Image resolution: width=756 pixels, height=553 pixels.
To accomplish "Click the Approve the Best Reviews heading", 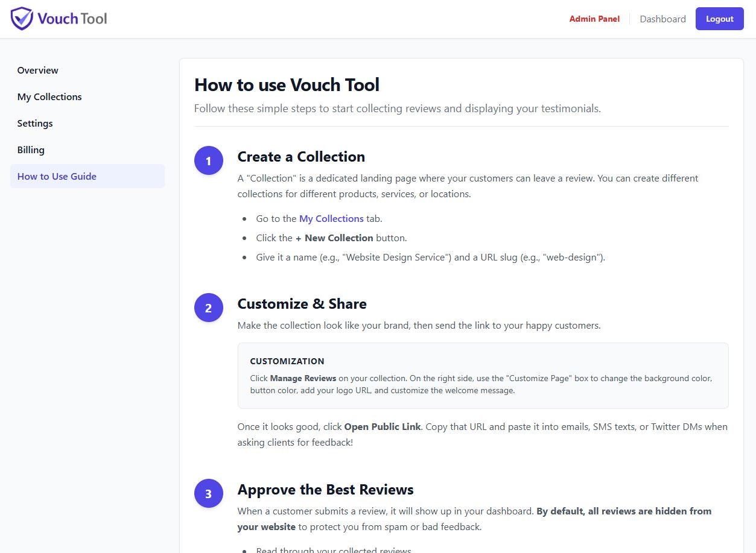I will [x=325, y=490].
